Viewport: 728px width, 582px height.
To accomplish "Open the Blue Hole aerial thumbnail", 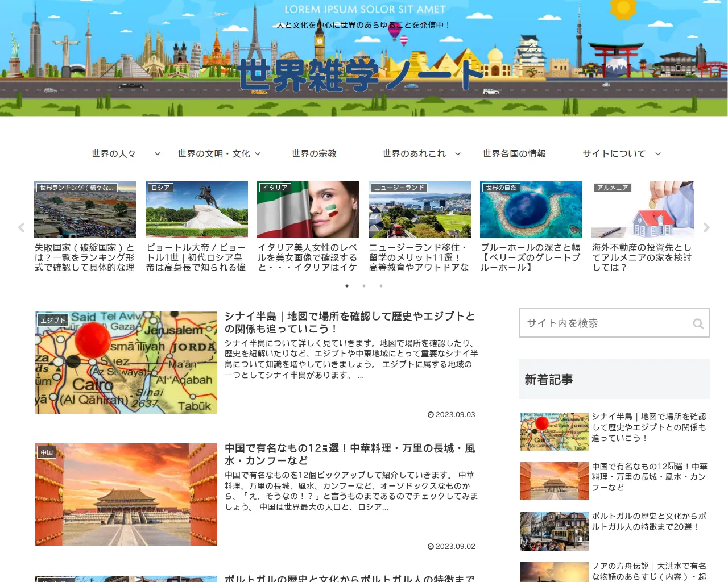I will (x=531, y=210).
